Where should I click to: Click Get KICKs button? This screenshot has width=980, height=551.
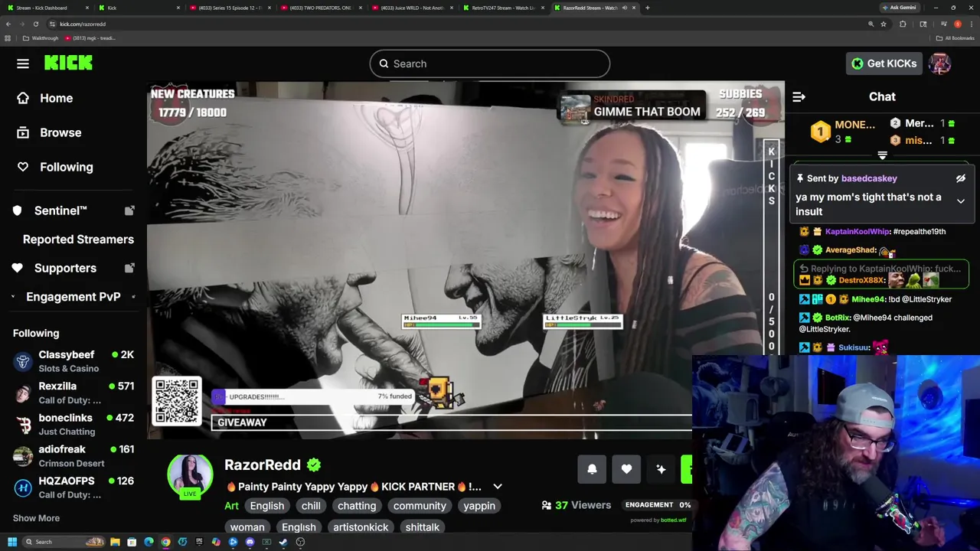coord(884,64)
